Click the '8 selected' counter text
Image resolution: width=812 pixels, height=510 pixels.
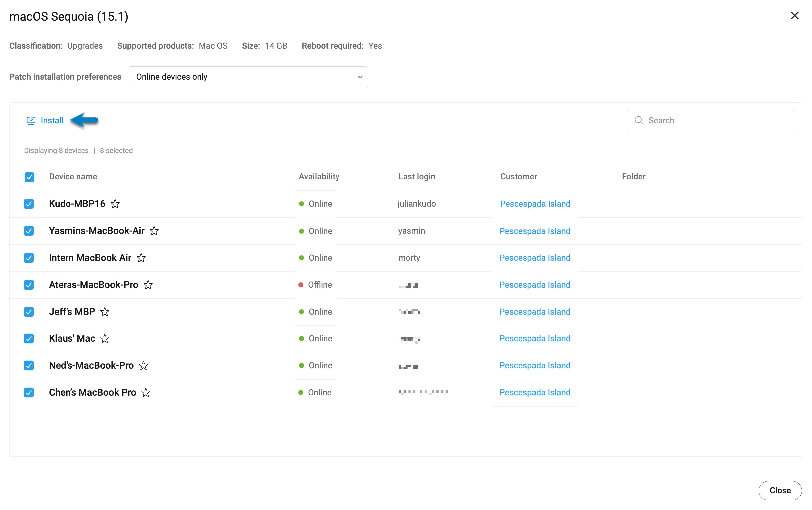coord(116,151)
